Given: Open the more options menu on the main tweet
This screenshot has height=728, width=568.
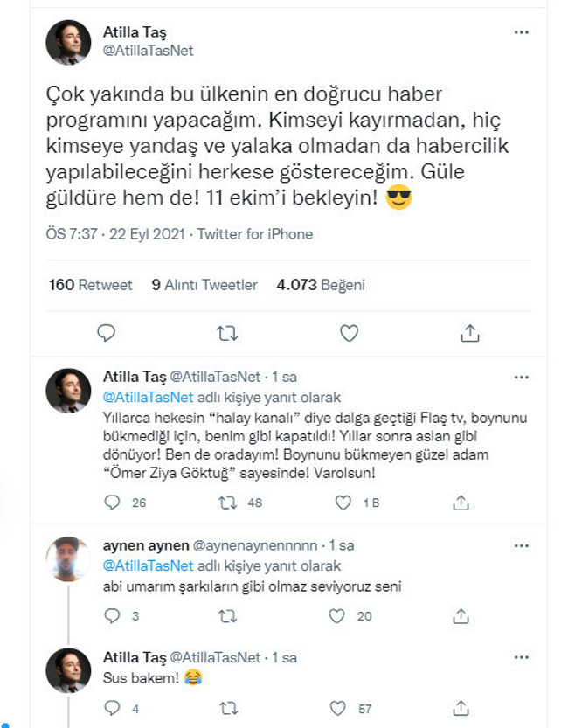Looking at the screenshot, I should (x=522, y=31).
